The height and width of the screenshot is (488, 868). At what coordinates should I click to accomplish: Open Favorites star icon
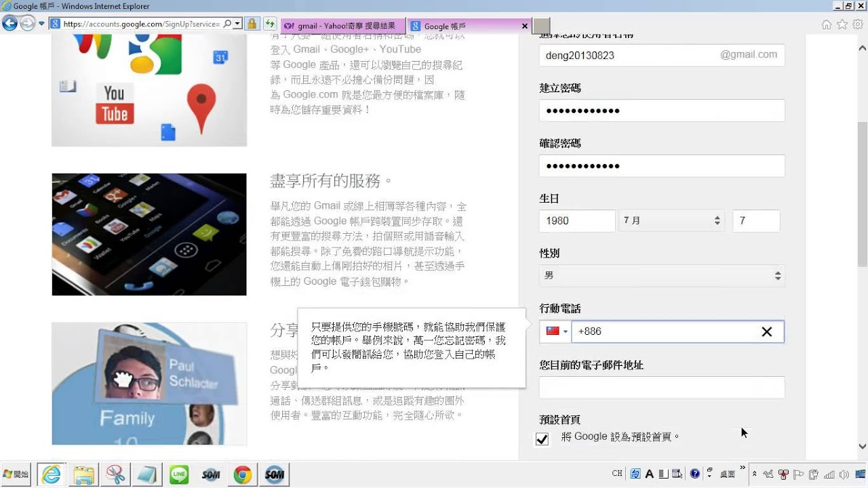point(842,24)
